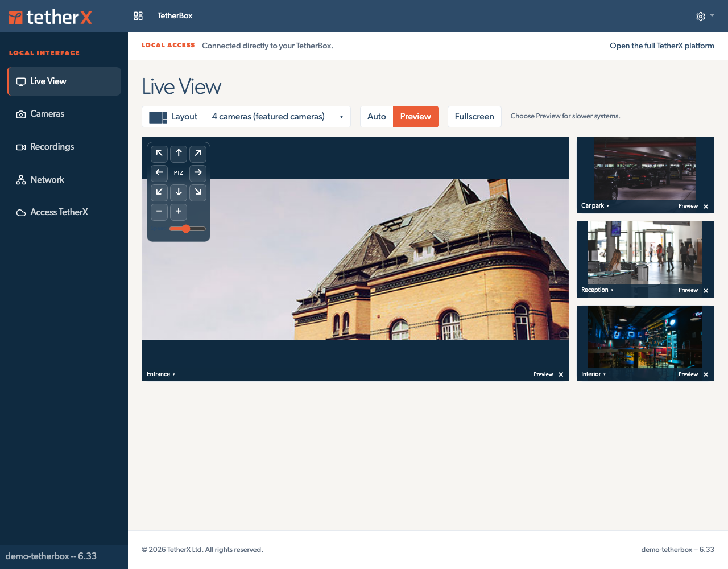
Task: Expand the Entrance camera name dropdown
Action: tap(161, 374)
